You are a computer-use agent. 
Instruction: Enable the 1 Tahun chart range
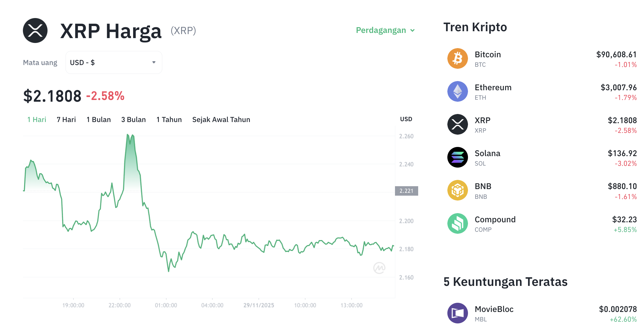pyautogui.click(x=169, y=120)
